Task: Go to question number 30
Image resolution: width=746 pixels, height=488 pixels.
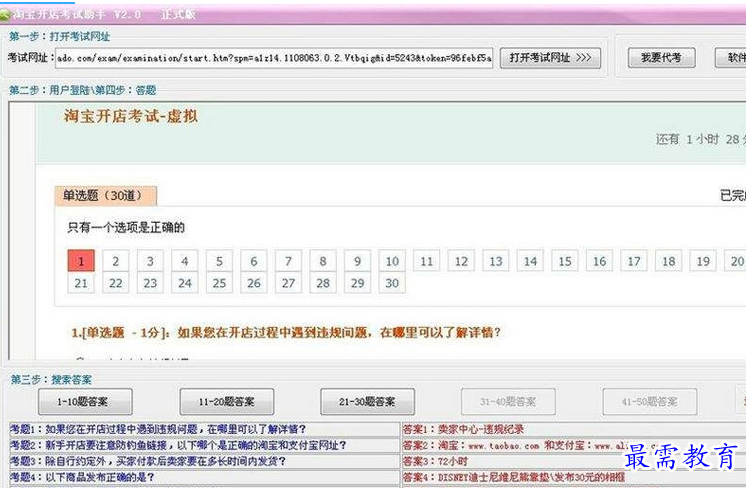Action: (x=392, y=283)
